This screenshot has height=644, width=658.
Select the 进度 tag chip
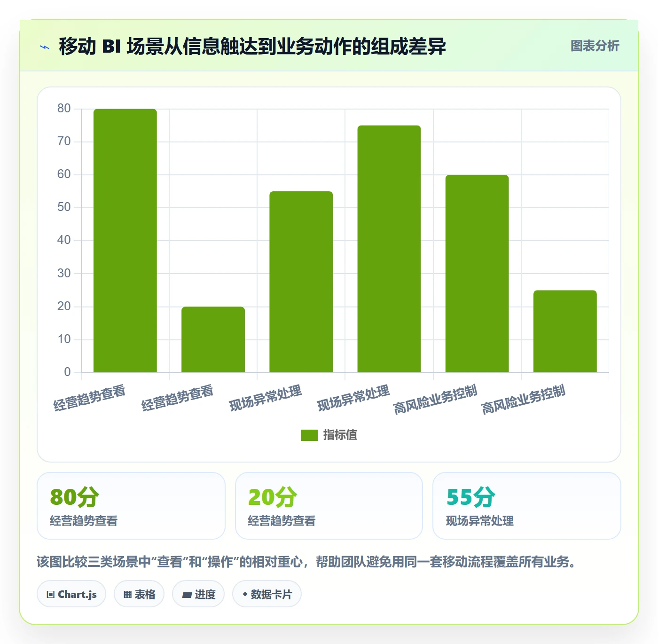198,594
